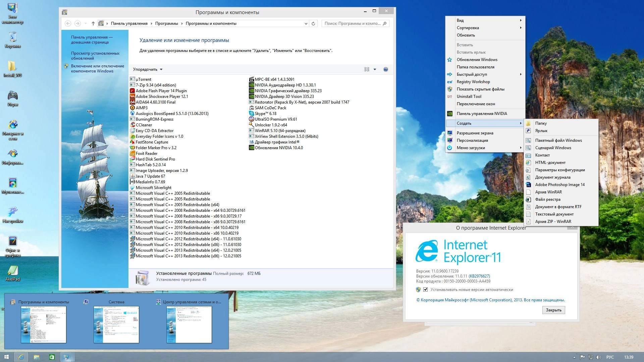Click the view mode icon in toolbar
The width and height of the screenshot is (644, 362).
[367, 69]
